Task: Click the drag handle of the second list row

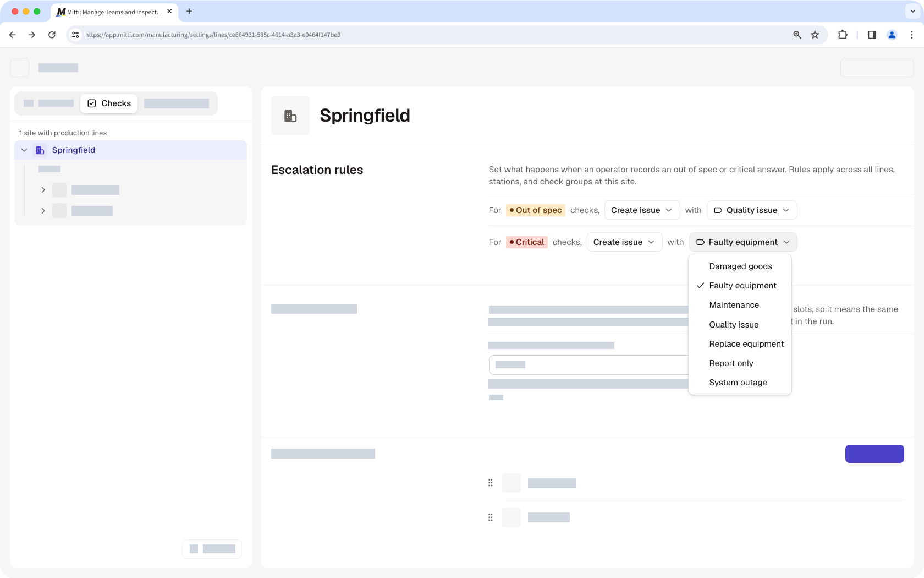Action: click(x=491, y=517)
